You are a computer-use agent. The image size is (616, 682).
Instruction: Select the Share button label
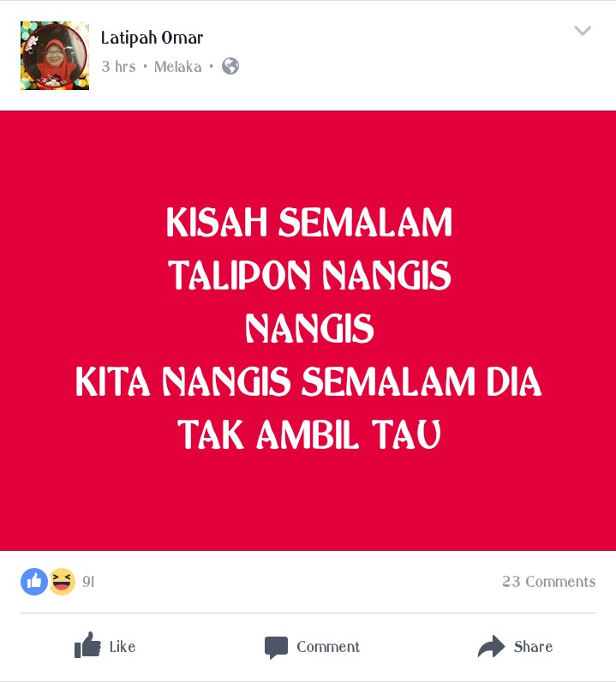click(x=533, y=647)
